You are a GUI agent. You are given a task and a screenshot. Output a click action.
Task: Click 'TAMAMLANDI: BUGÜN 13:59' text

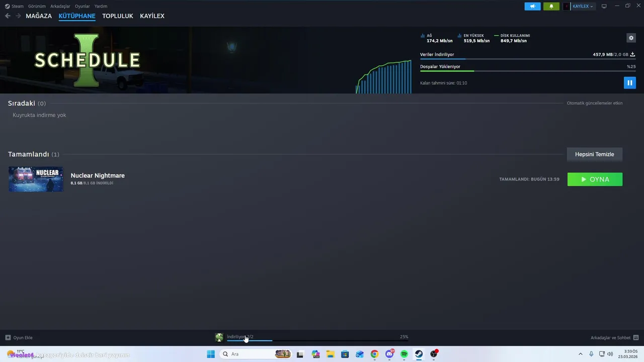pos(529,179)
